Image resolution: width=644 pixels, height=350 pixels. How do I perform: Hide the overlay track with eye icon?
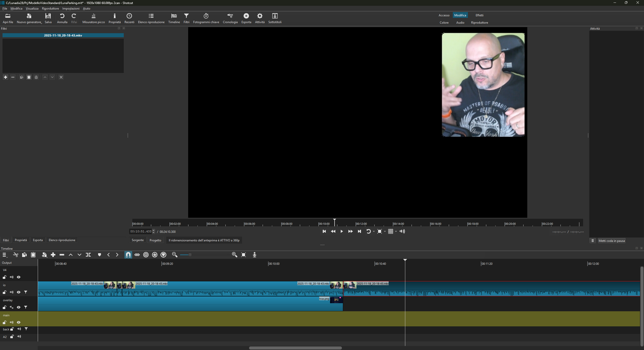(19, 307)
